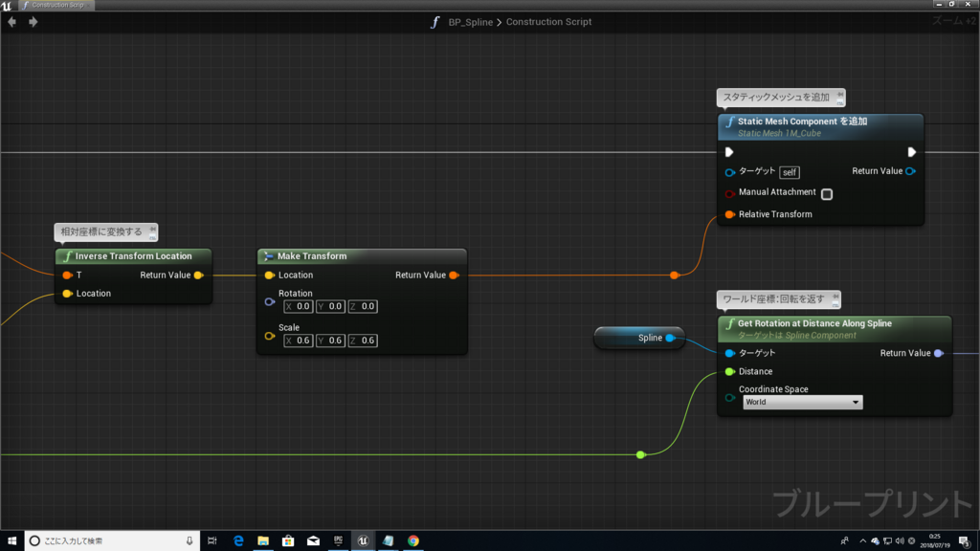980x551 pixels.
Task: Click the self target value box
Action: tap(790, 172)
